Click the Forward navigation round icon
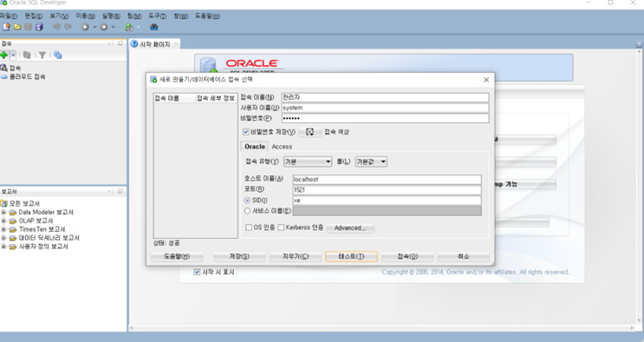644x342 pixels. coord(104,27)
